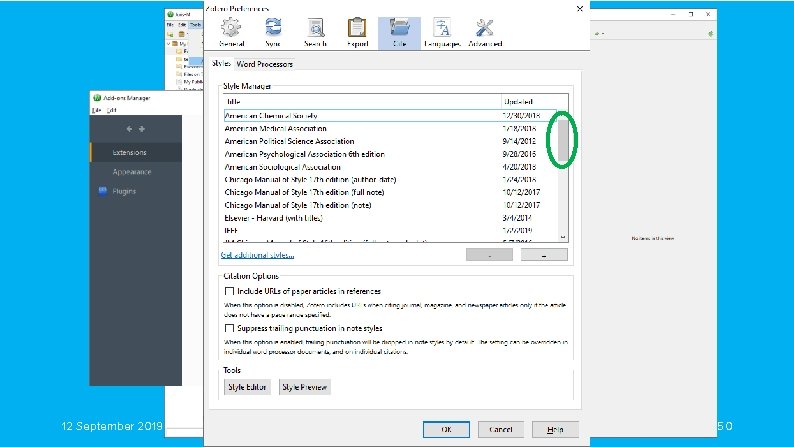Image resolution: width=794 pixels, height=447 pixels.
Task: Select American Chemical Society style
Action: [390, 115]
